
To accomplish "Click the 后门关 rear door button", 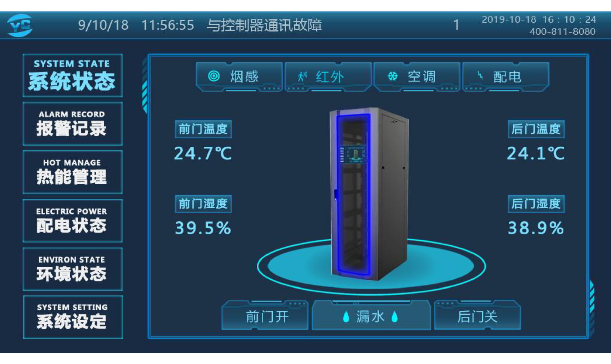I will pyautogui.click(x=477, y=315).
